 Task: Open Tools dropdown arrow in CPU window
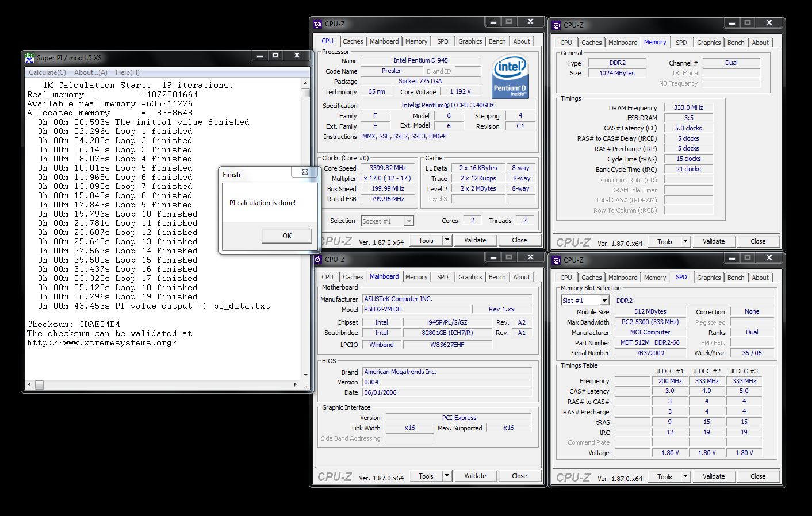(x=447, y=240)
